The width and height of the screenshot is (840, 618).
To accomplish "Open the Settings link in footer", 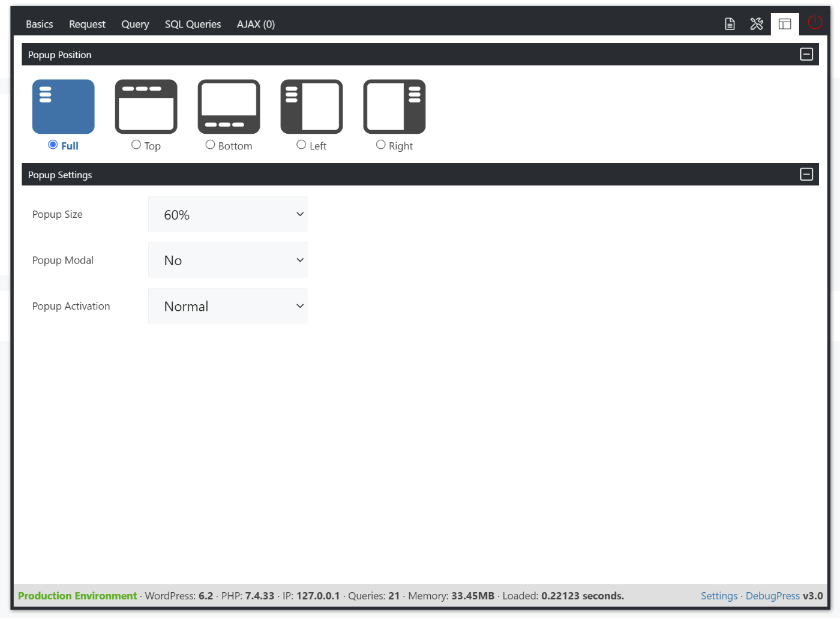I will point(719,596).
